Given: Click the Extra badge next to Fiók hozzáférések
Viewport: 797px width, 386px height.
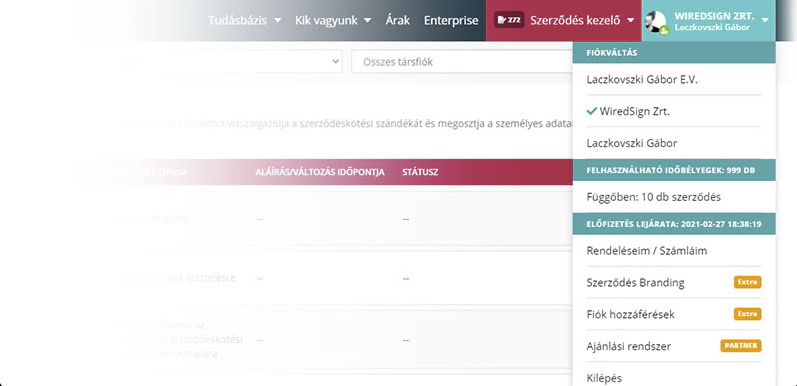Looking at the screenshot, I should tap(748, 314).
